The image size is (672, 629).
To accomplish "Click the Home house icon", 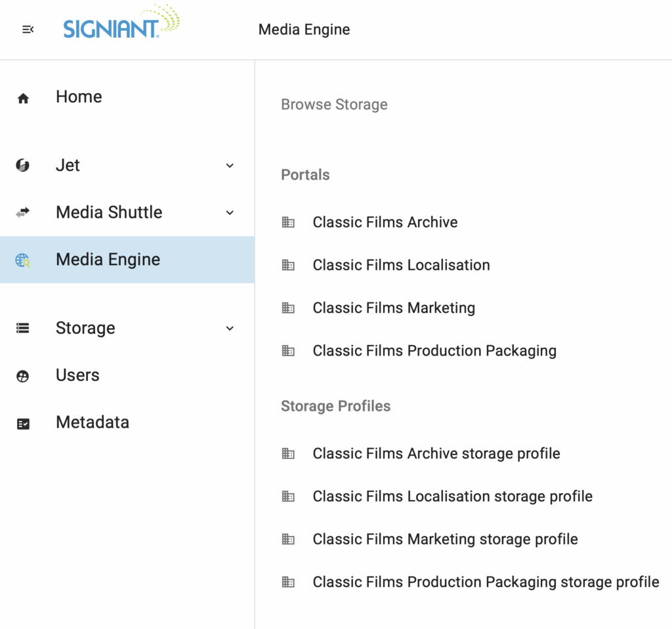I will tap(23, 98).
